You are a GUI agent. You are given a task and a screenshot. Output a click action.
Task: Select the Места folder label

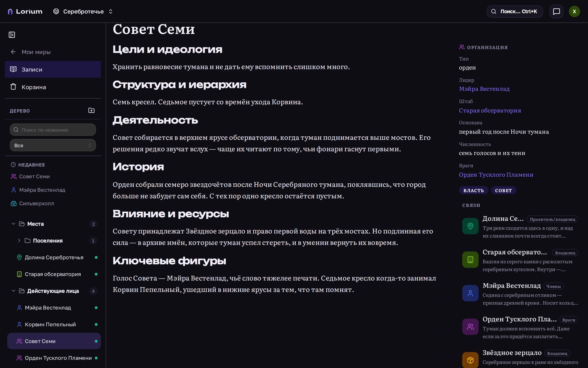pos(36,224)
